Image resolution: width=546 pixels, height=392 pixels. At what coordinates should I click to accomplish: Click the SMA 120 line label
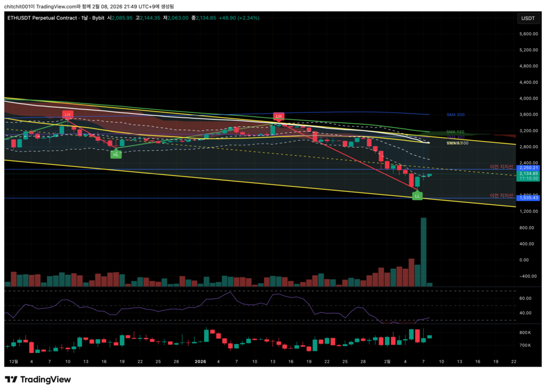455,131
